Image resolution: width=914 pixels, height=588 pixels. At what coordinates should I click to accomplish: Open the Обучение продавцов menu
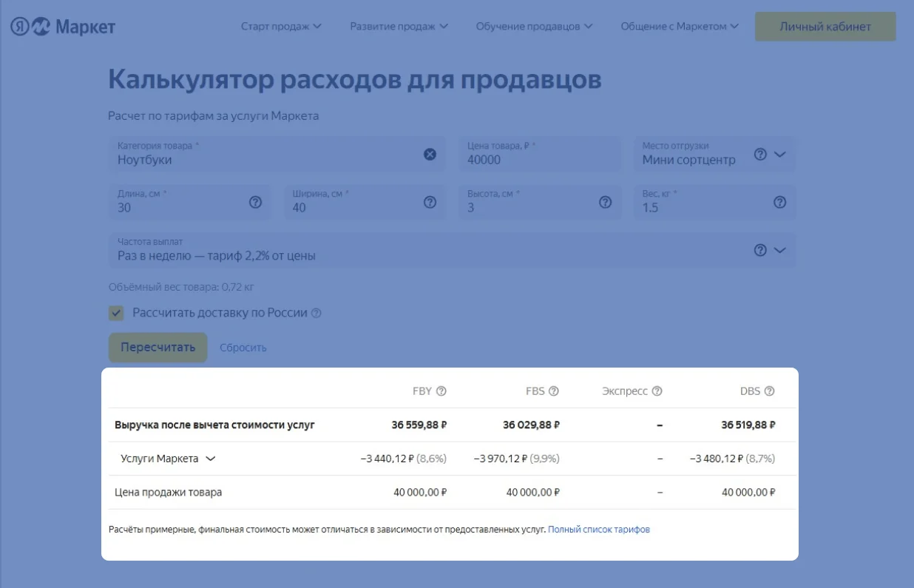(534, 27)
